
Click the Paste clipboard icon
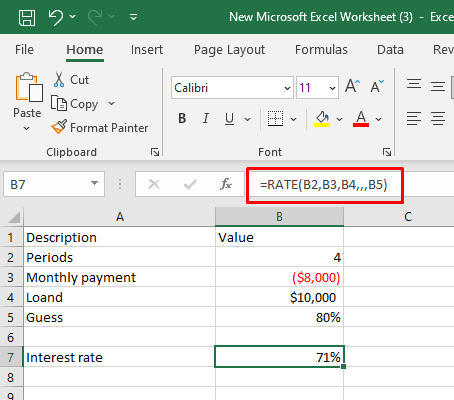[x=28, y=87]
